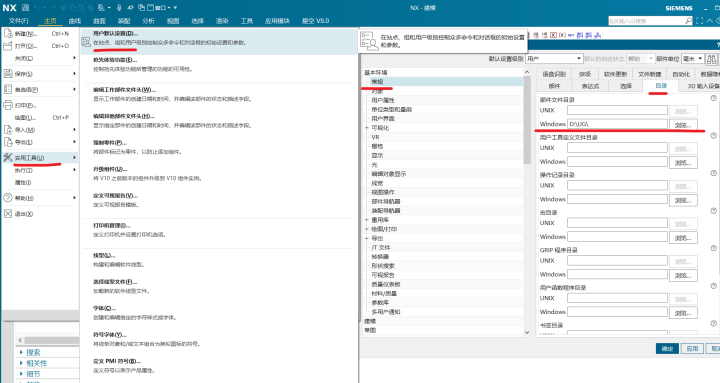720x383 pixels.
Task: Select 建模 in the settings tree
Action: click(370, 321)
